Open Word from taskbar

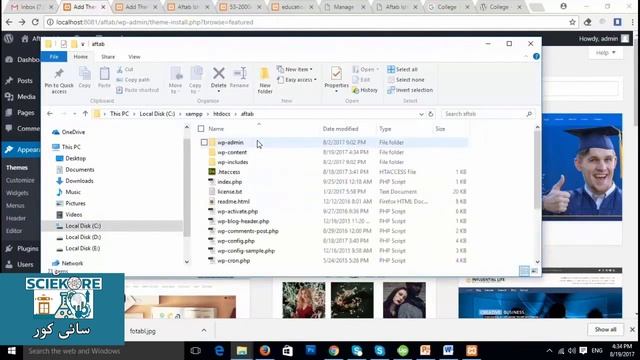click(x=448, y=351)
